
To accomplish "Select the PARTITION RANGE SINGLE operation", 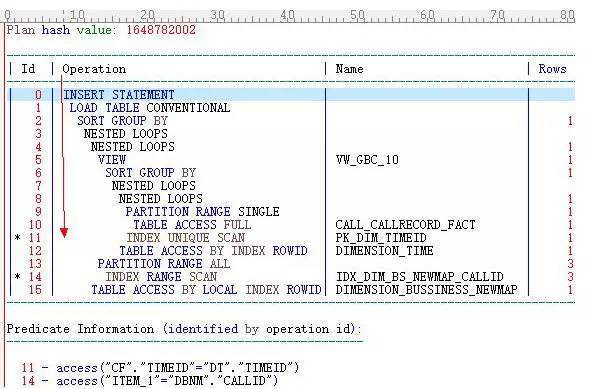I will (202, 212).
